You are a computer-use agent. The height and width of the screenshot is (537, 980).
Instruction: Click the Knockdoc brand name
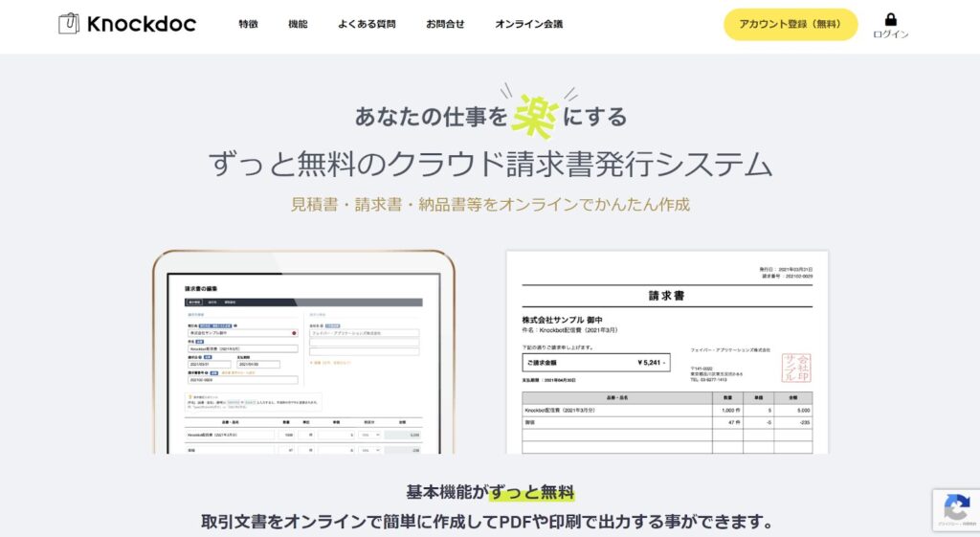click(x=141, y=24)
